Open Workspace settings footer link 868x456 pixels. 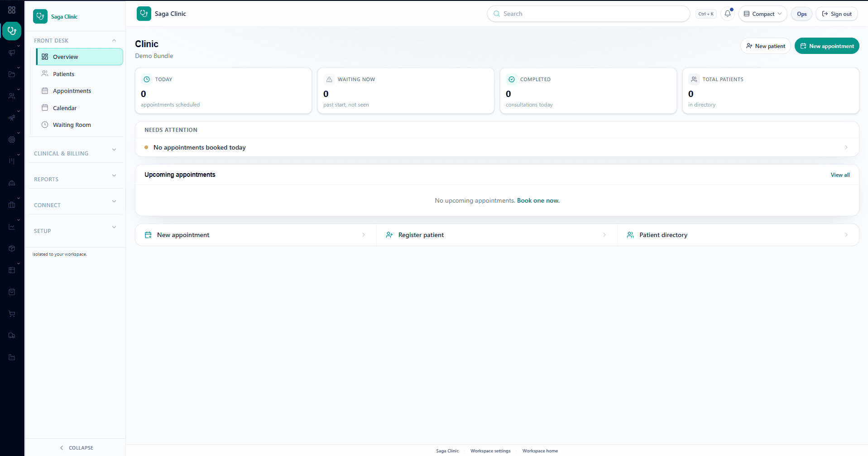(x=490, y=451)
